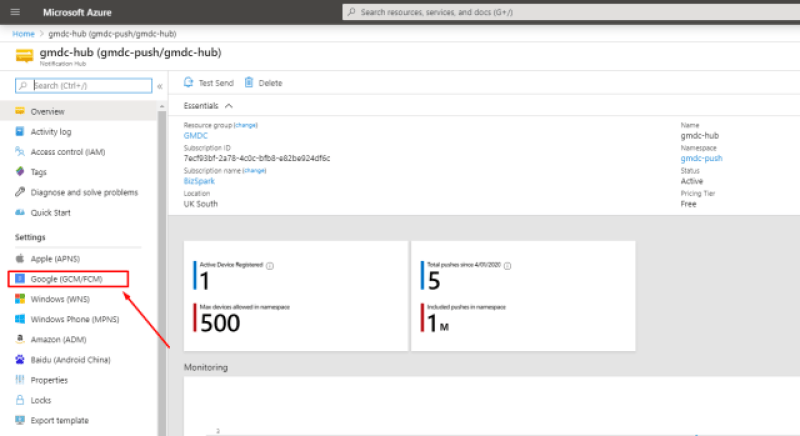Screen dimensions: 800x436
Task: Change the Subscription name via change link
Action: point(255,170)
